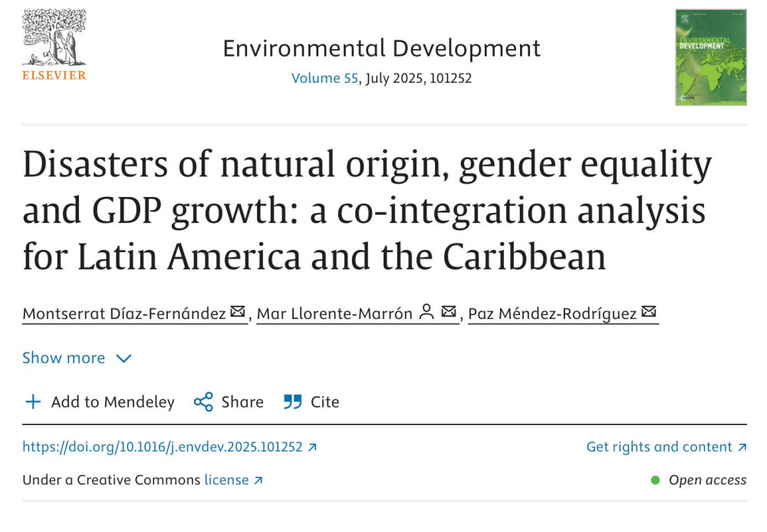The width and height of the screenshot is (767, 532).
Task: Click envelope icon beside Mar Llorente-Marrón
Action: pos(447,310)
